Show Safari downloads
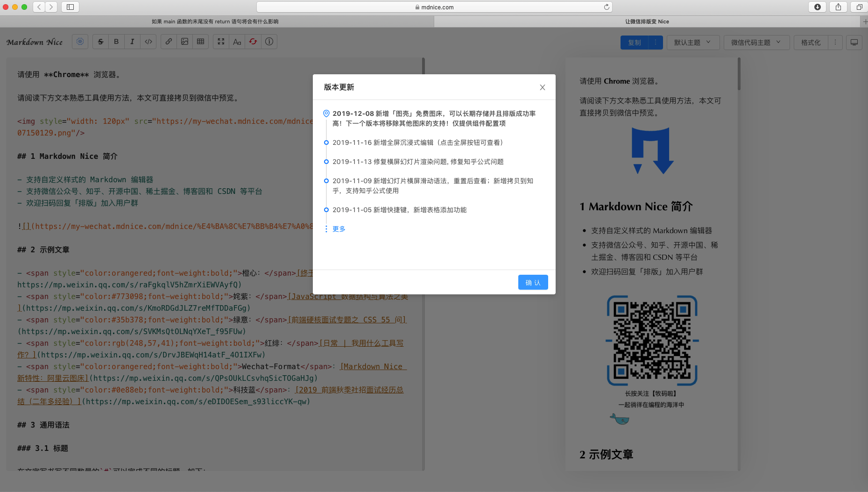Image resolution: width=868 pixels, height=492 pixels. (x=818, y=7)
